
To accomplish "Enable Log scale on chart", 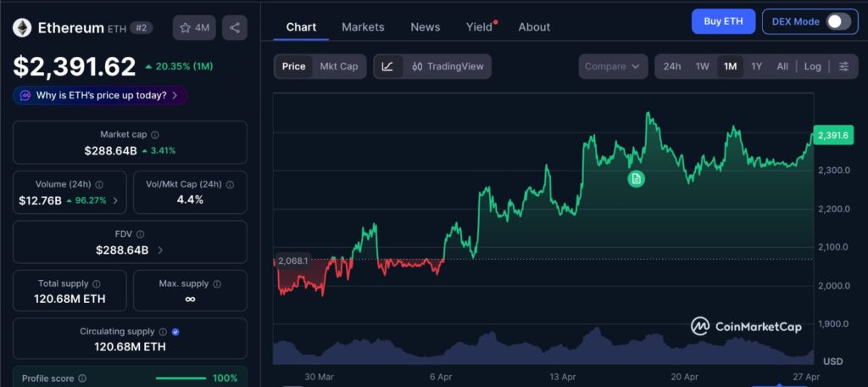I will coord(813,66).
